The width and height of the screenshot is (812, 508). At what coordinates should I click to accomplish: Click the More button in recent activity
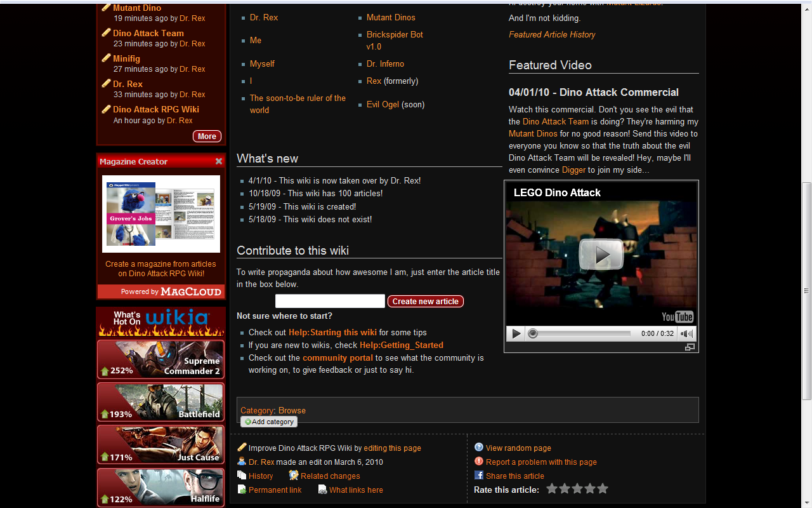pyautogui.click(x=207, y=136)
